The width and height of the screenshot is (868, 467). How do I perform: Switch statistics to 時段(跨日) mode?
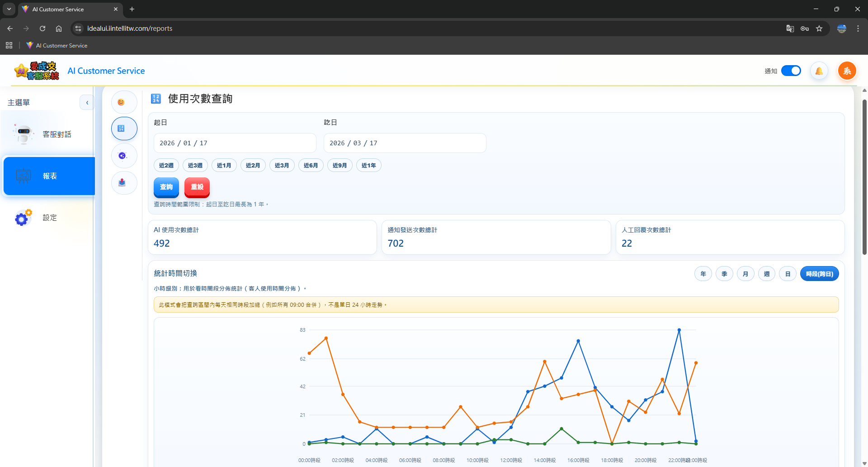[819, 274]
